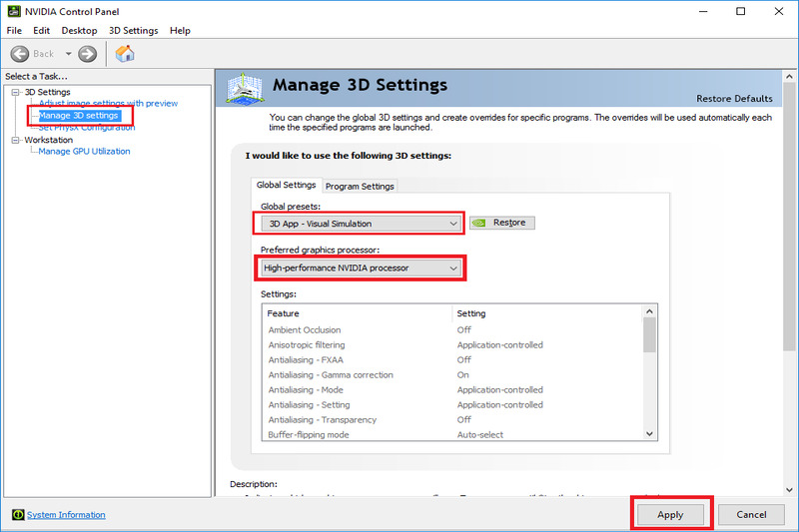Click the Cancel button
The width and height of the screenshot is (799, 532).
tap(751, 515)
